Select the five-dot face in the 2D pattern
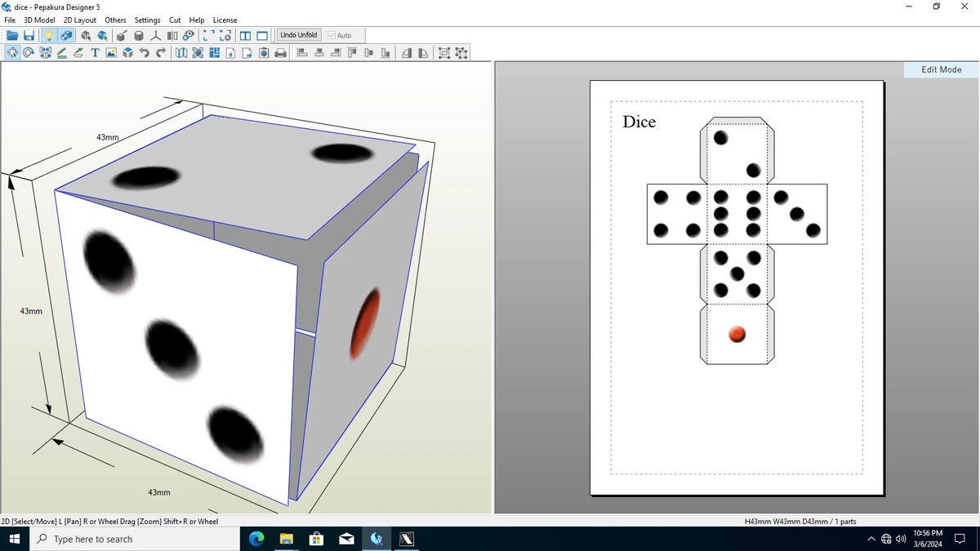Screen dimensions: 980x551 (737, 273)
